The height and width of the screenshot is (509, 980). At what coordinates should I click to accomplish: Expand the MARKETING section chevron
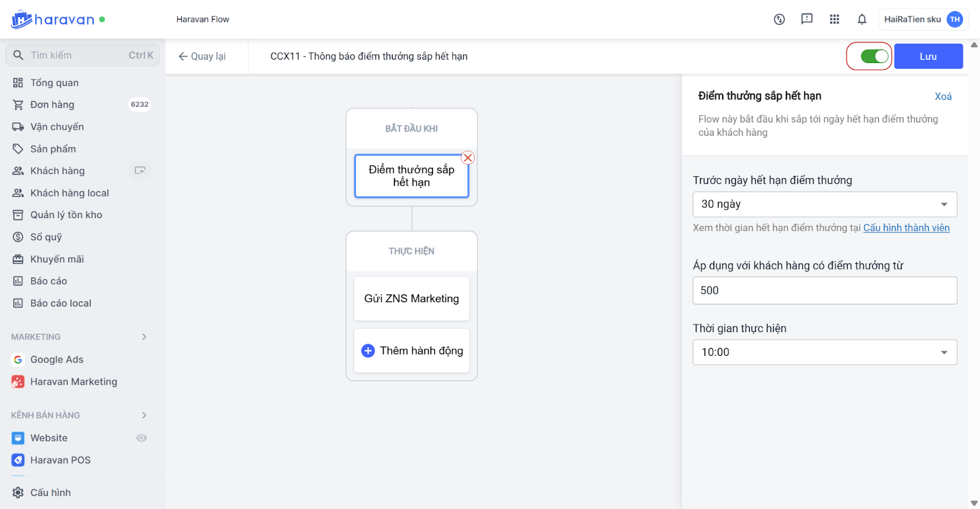point(144,337)
